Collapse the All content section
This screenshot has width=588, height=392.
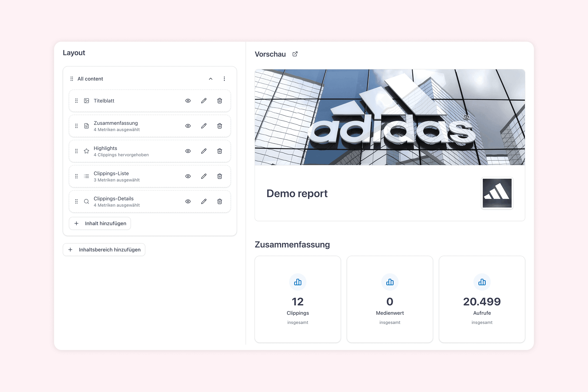coord(211,79)
